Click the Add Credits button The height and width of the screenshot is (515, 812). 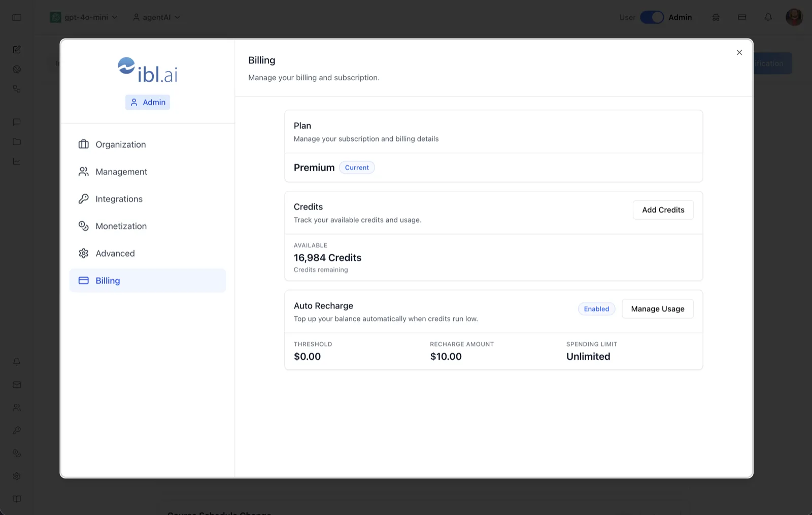click(663, 210)
